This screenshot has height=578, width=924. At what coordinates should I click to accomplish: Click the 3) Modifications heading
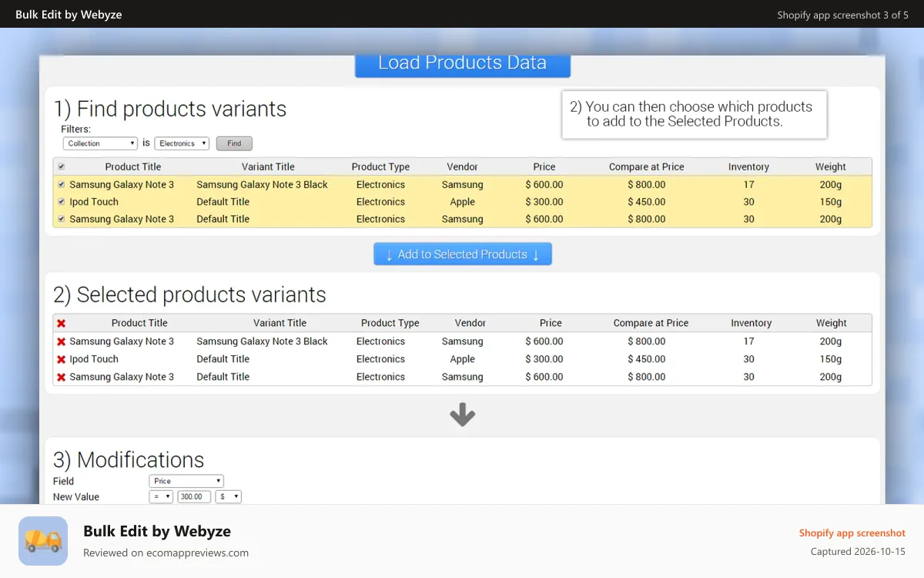pos(129,460)
